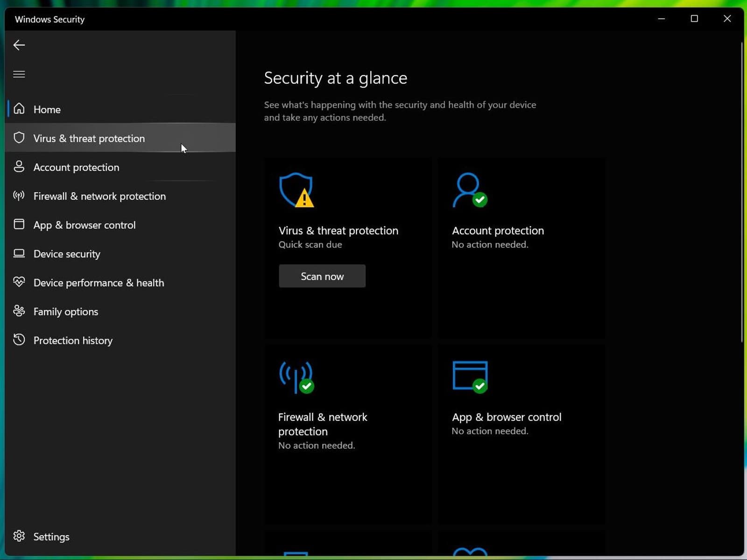
Task: Open App & browser control card title
Action: pos(507,417)
